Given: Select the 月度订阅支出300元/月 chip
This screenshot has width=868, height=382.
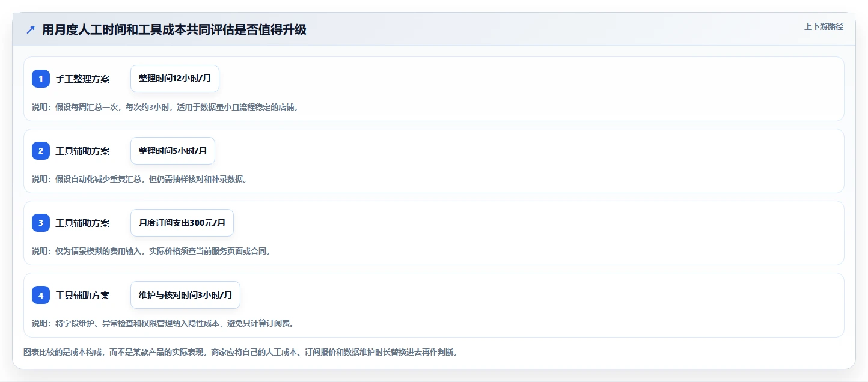Looking at the screenshot, I should [x=182, y=223].
